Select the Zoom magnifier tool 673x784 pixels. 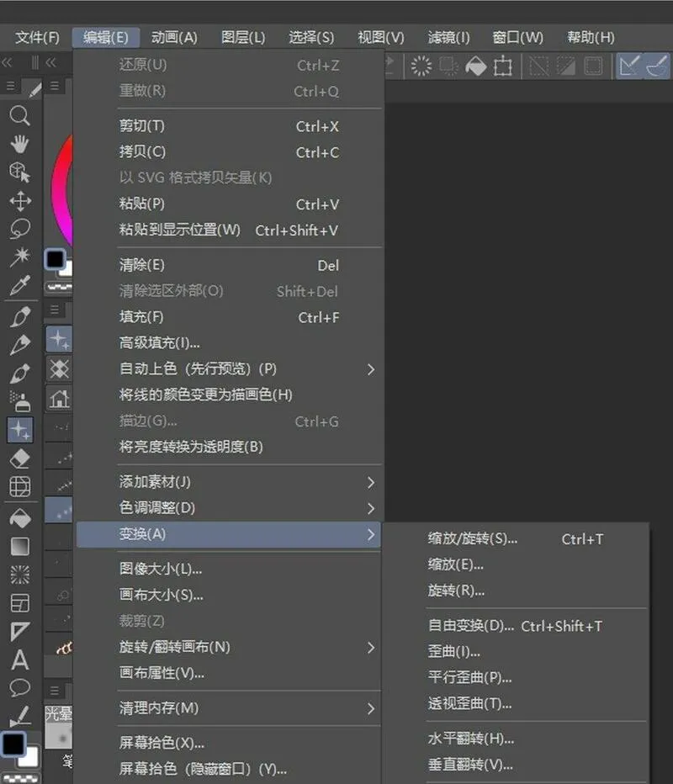pyautogui.click(x=19, y=116)
